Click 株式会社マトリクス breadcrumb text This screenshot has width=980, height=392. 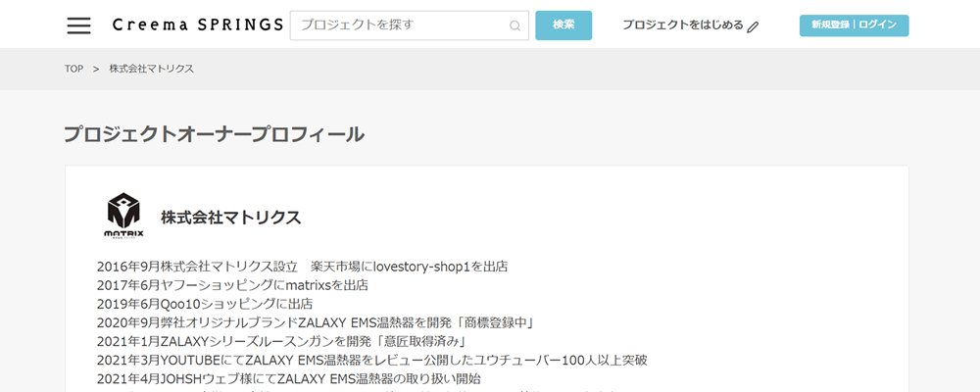[152, 69]
